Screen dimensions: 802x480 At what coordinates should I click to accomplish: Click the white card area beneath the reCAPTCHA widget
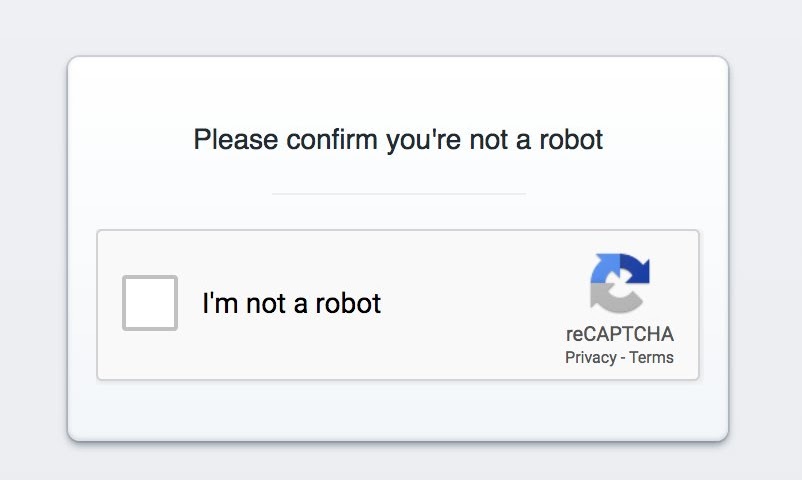(x=398, y=410)
